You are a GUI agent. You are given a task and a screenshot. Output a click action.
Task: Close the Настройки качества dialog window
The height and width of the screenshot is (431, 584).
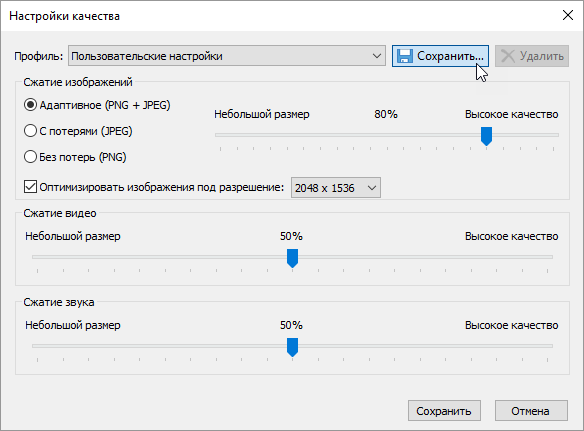[x=568, y=16]
